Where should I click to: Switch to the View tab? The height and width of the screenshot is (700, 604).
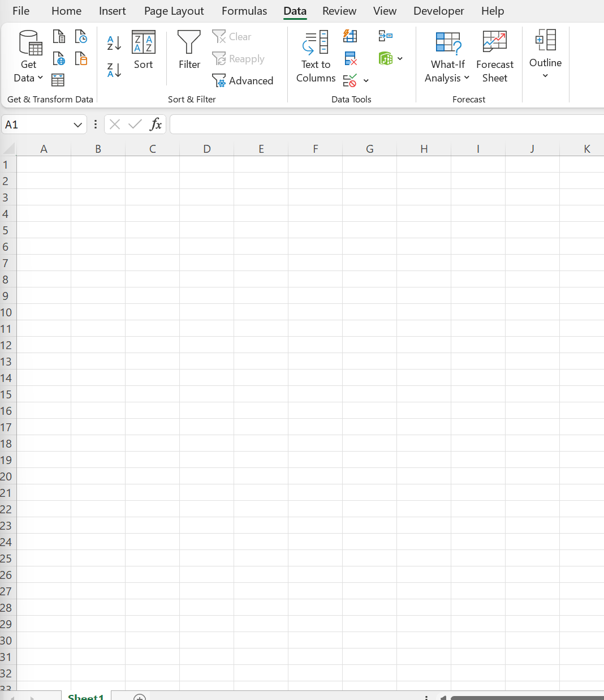click(385, 11)
